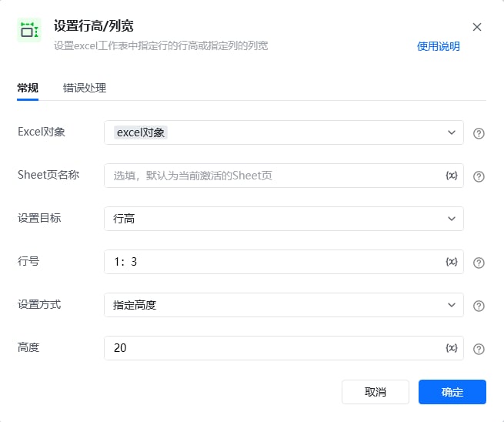Click the 取消 button
The image size is (504, 422).
375,392
